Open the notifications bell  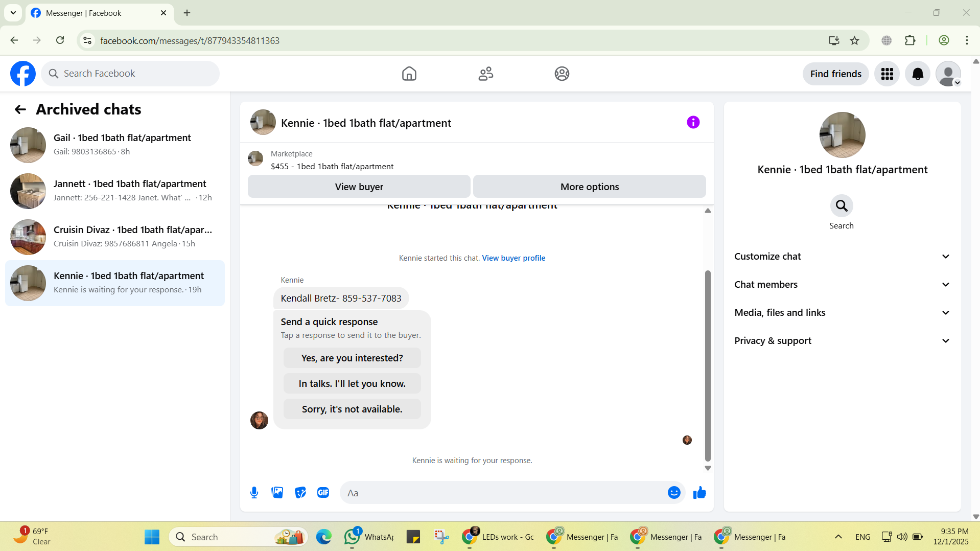coord(918,74)
